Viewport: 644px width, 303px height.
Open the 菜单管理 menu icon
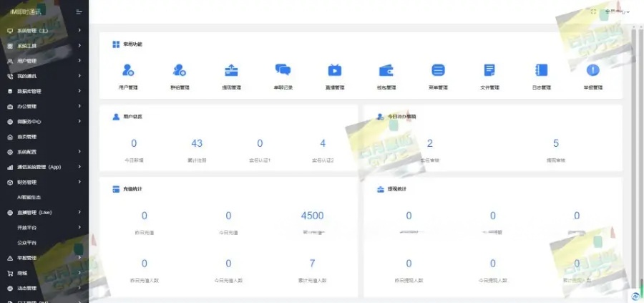click(438, 70)
